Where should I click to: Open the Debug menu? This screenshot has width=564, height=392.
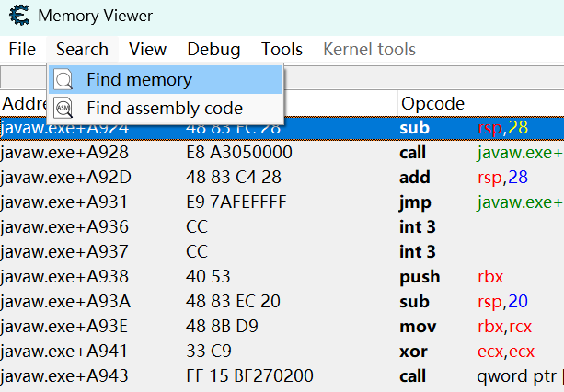pos(213,50)
